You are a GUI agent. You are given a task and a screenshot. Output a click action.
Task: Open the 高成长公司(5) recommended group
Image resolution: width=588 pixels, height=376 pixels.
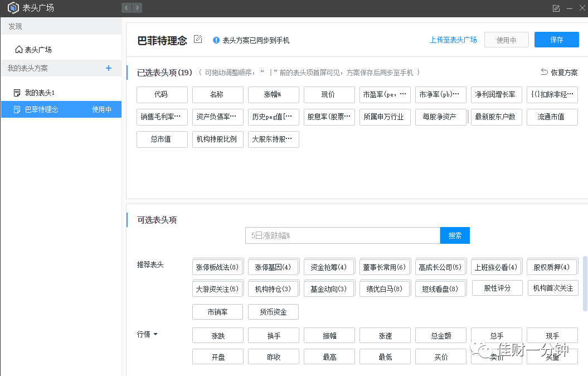[441, 267]
